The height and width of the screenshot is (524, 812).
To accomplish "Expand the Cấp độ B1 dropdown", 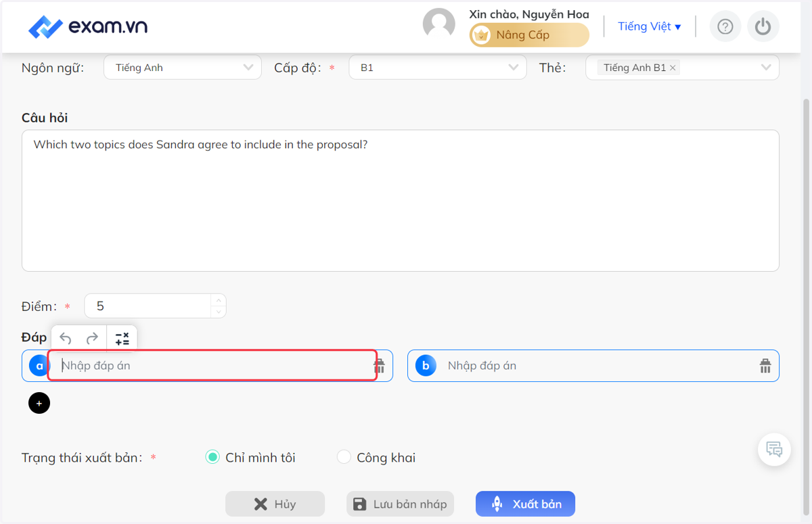I will click(438, 68).
